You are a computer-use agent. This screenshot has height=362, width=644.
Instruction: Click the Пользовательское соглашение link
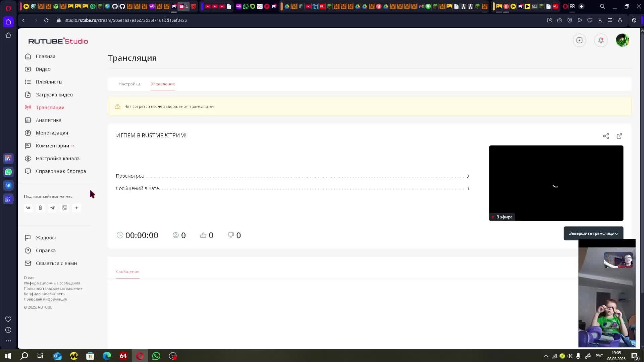[53, 289]
